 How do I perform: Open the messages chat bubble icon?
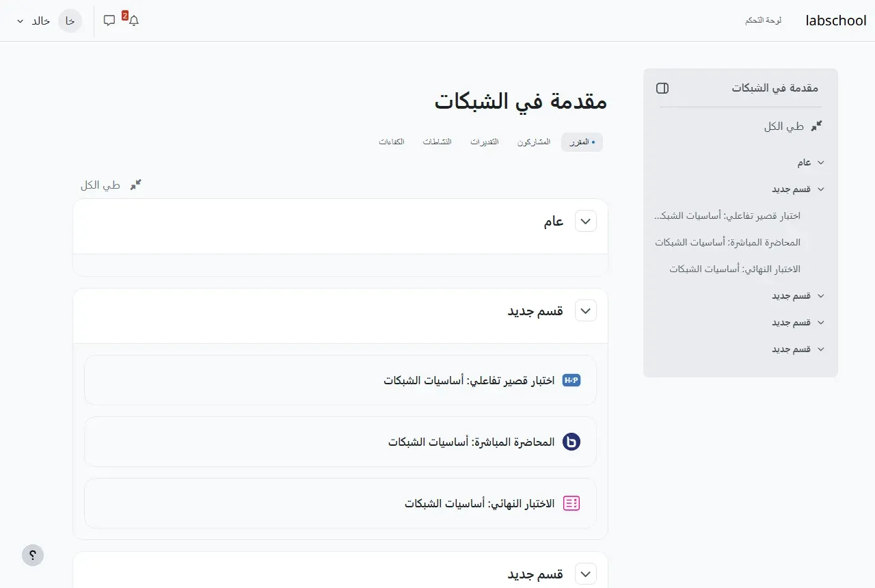click(109, 21)
